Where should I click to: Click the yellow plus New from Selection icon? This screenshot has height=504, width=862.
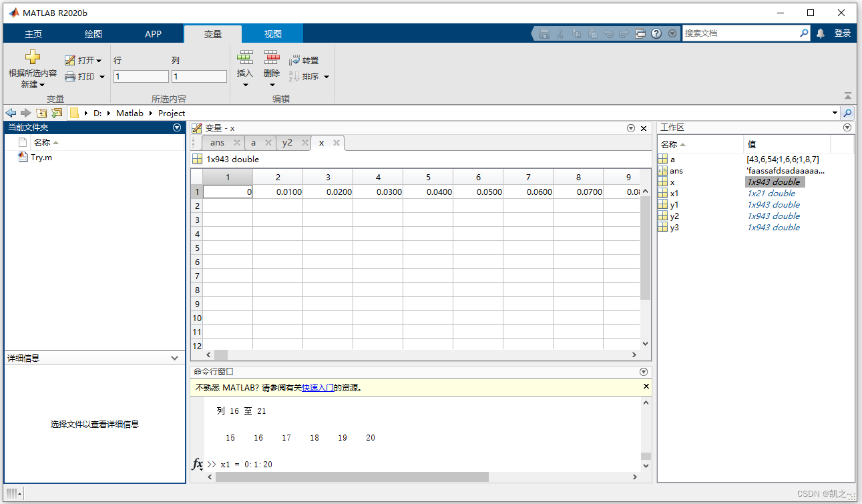tap(32, 57)
